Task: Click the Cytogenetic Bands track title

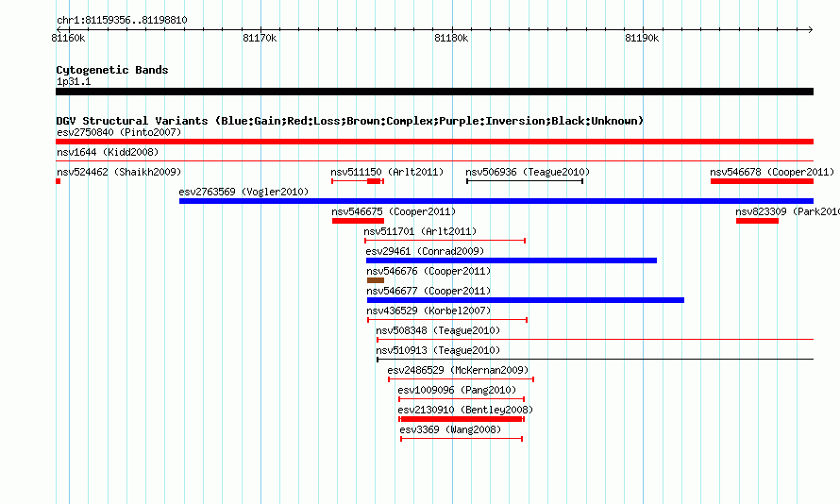Action: pyautogui.click(x=112, y=70)
